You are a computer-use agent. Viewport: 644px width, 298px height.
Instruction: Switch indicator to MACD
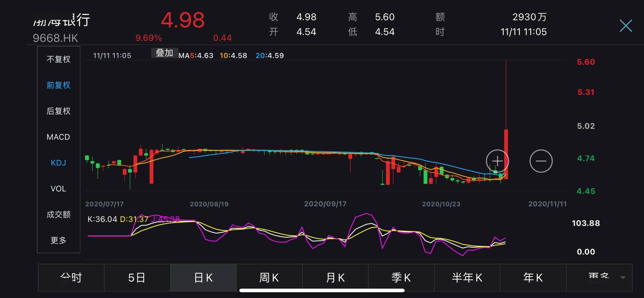click(x=58, y=137)
